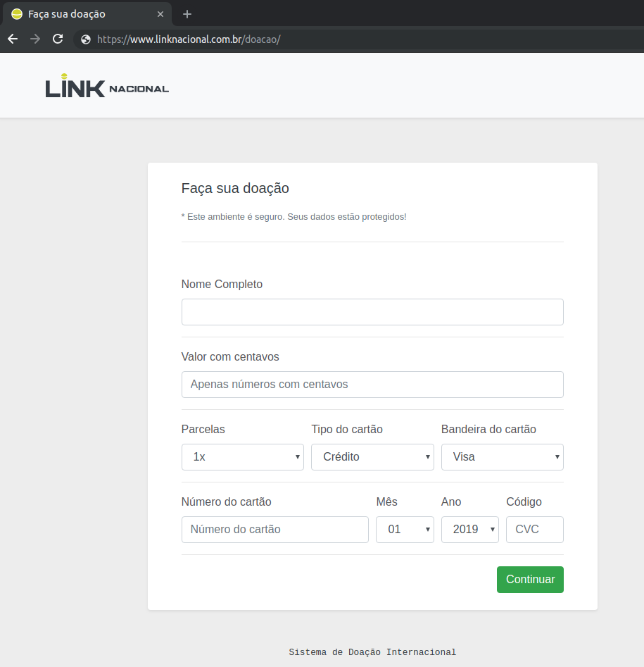Click the browser forward arrow
The height and width of the screenshot is (667, 644).
point(34,39)
